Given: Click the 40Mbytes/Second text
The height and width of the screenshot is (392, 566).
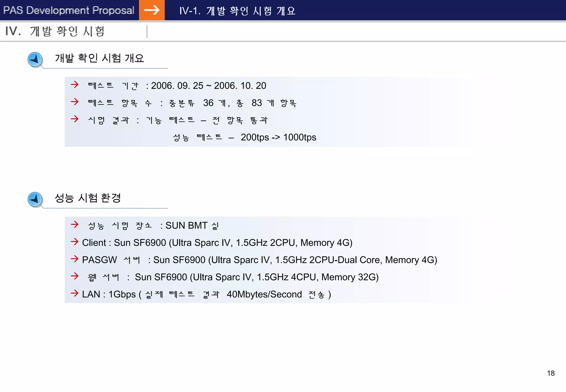Looking at the screenshot, I should tap(264, 294).
